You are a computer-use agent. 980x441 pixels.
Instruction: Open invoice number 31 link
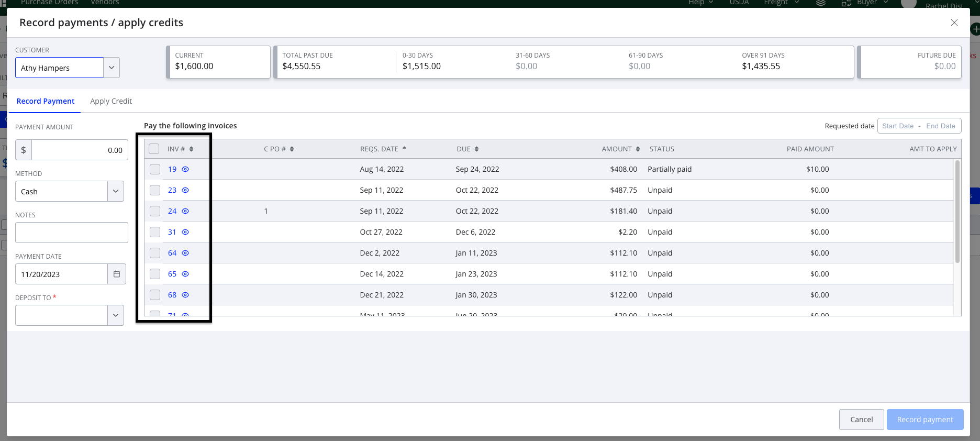click(x=172, y=232)
